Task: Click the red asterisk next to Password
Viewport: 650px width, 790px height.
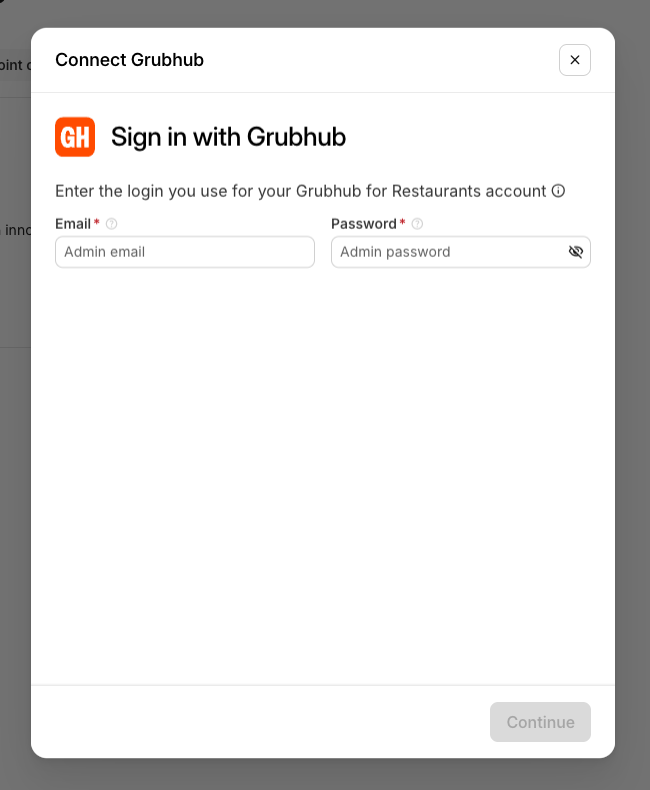Action: coord(403,222)
